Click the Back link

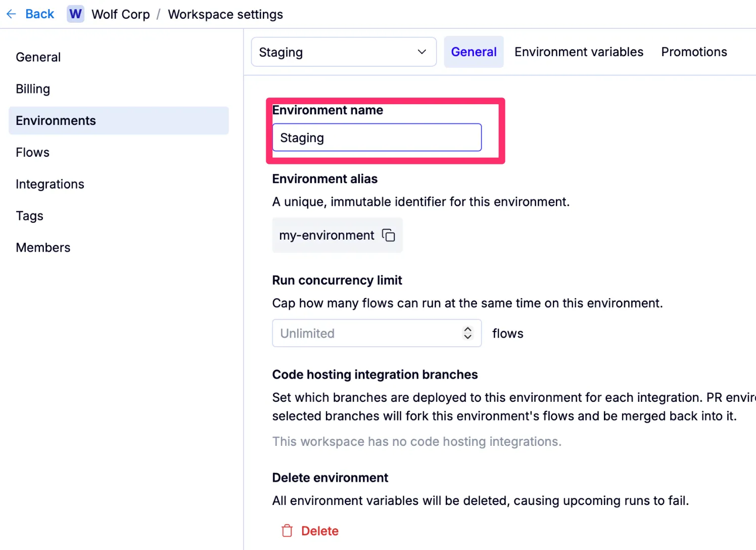click(x=39, y=14)
